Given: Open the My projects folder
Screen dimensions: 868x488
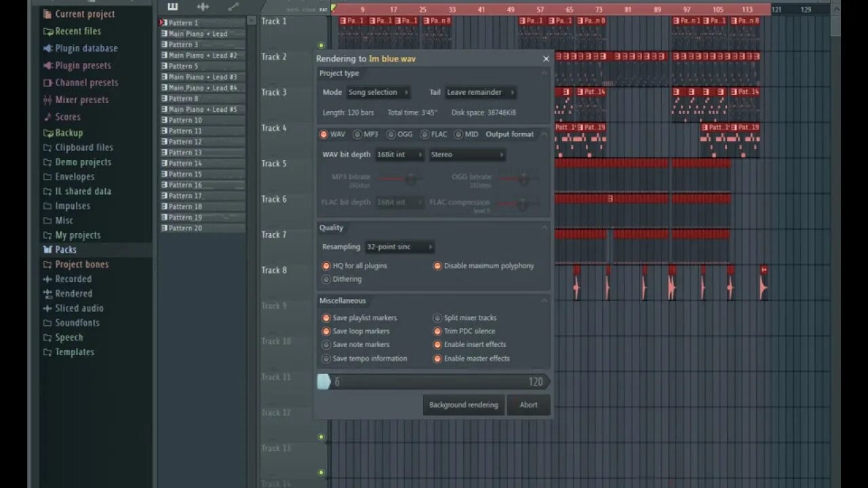Looking at the screenshot, I should pyautogui.click(x=71, y=235).
